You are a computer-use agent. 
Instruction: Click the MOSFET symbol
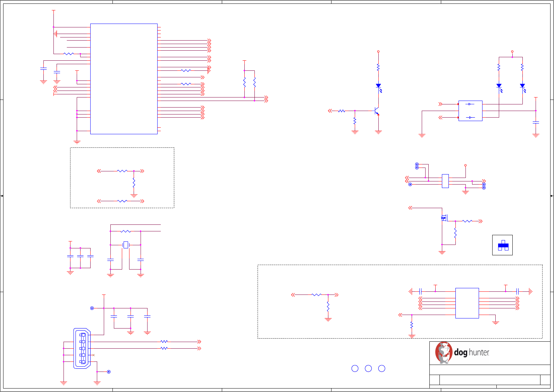[444, 218]
